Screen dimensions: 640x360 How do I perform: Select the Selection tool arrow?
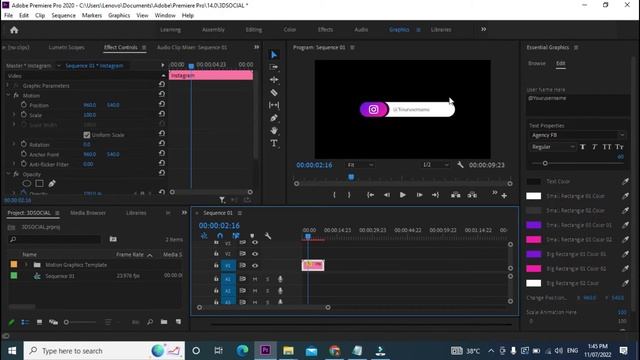[274, 55]
